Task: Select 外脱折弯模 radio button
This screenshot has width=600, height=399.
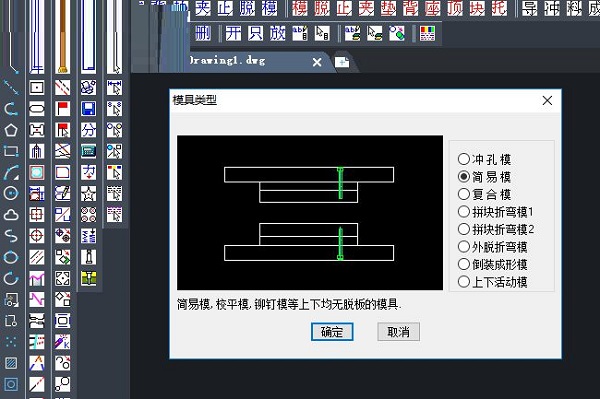Action: click(x=492, y=247)
